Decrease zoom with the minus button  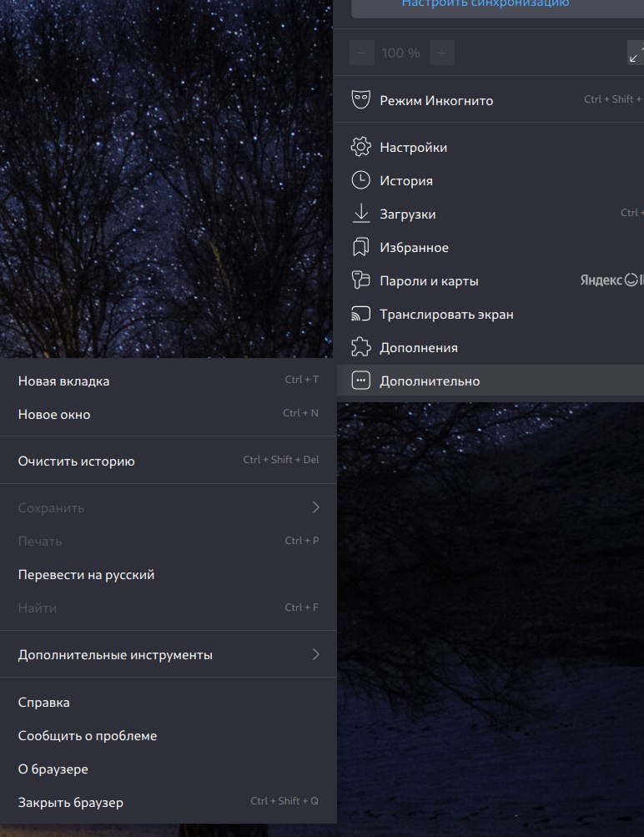tap(362, 53)
